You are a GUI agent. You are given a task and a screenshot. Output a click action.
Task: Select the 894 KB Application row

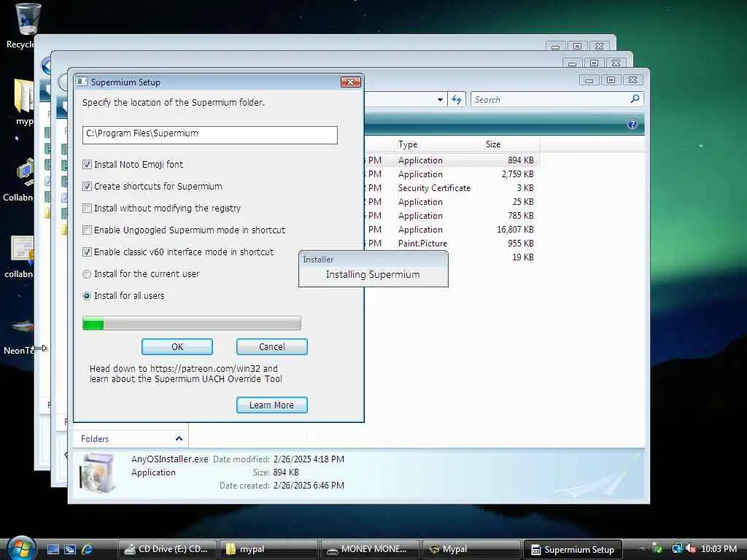pyautogui.click(x=452, y=160)
